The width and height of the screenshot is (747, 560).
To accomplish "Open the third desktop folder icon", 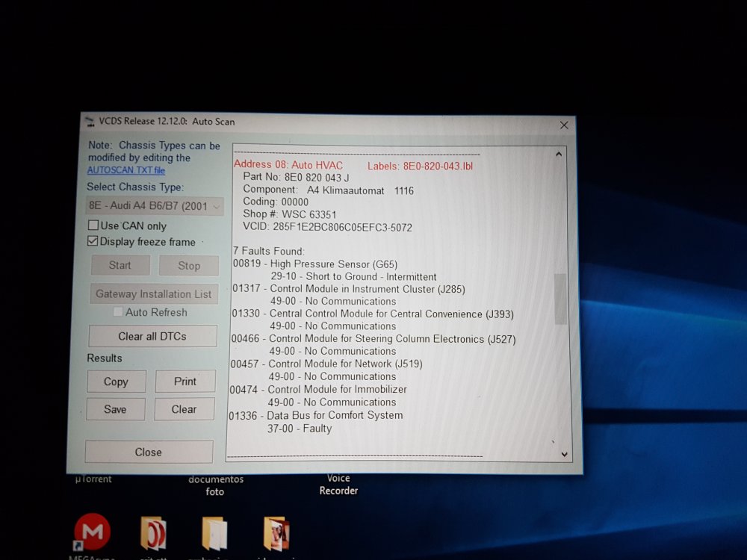I will point(214,534).
